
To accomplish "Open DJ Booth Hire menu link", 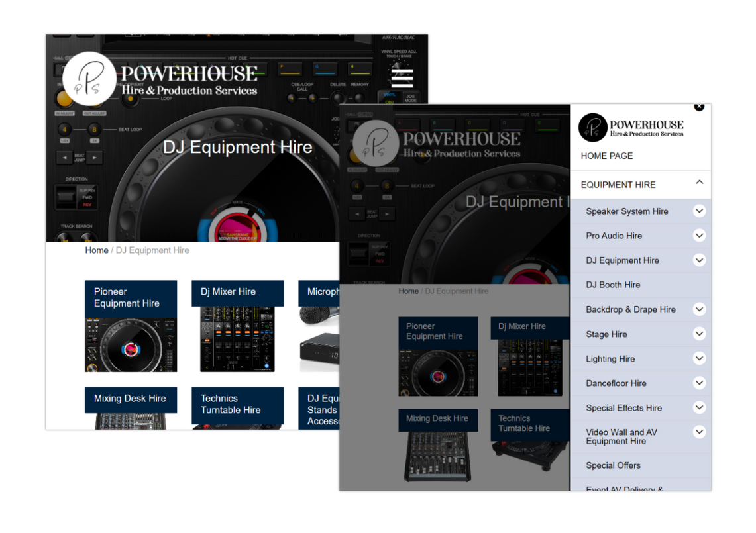I will (x=613, y=285).
